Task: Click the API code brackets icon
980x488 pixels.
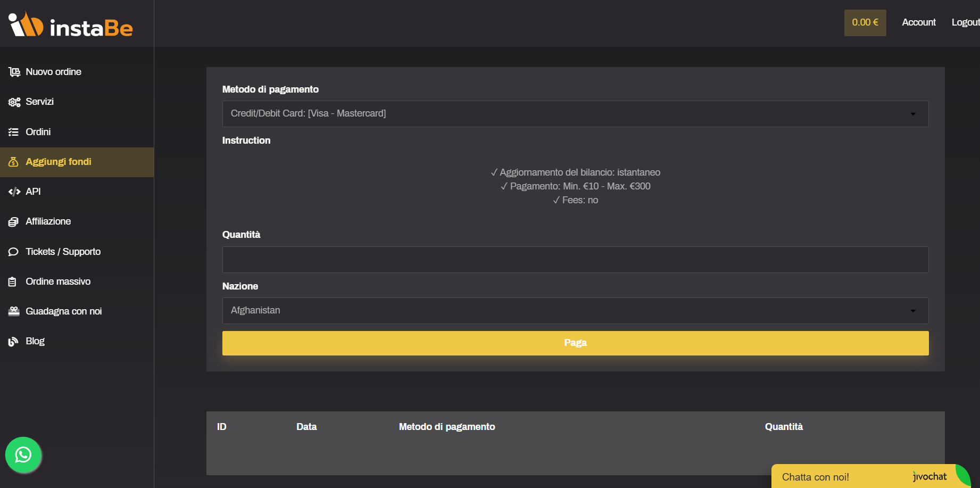Action: 14,192
